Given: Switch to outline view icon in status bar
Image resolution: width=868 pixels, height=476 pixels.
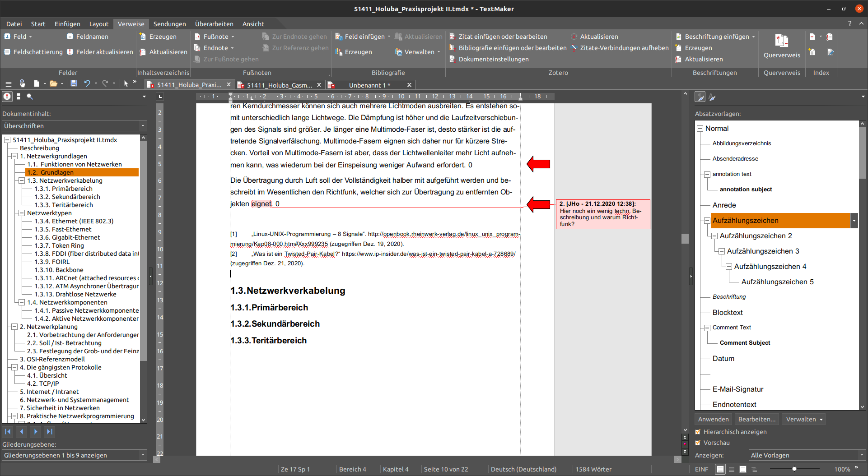Looking at the screenshot, I should (754, 469).
